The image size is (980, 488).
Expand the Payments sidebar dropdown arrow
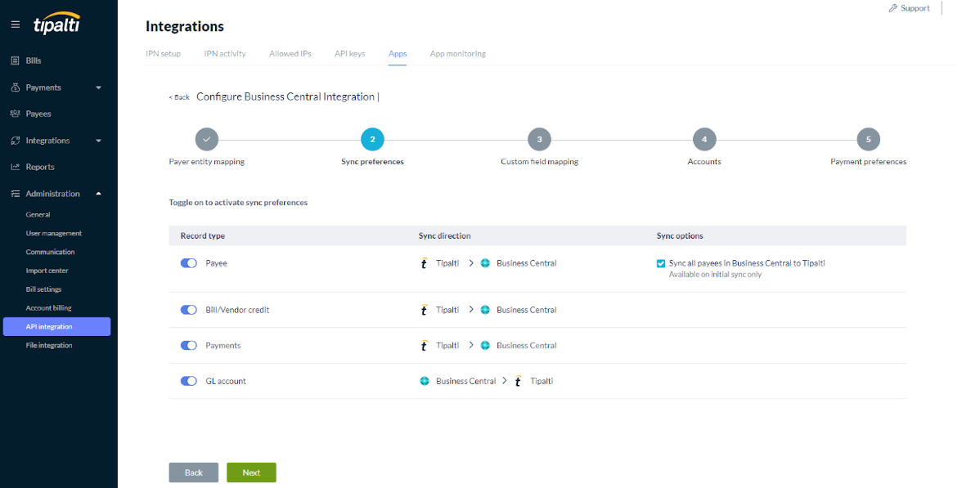[99, 87]
